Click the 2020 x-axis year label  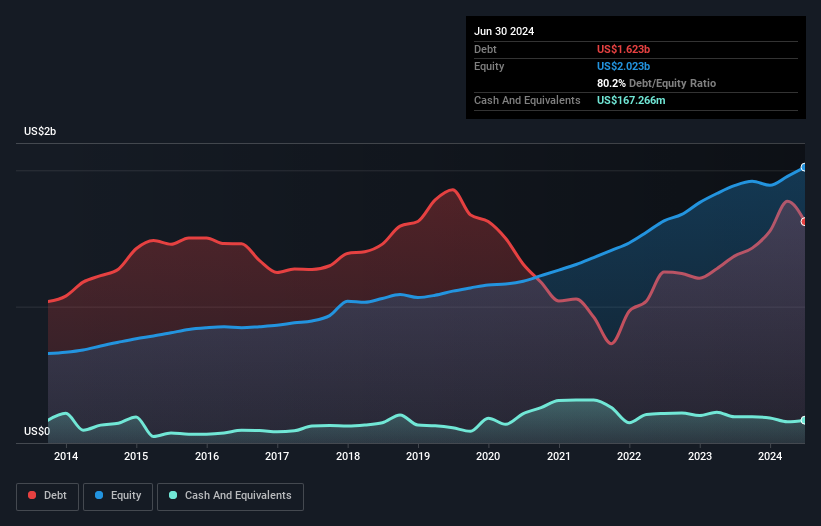pos(488,457)
